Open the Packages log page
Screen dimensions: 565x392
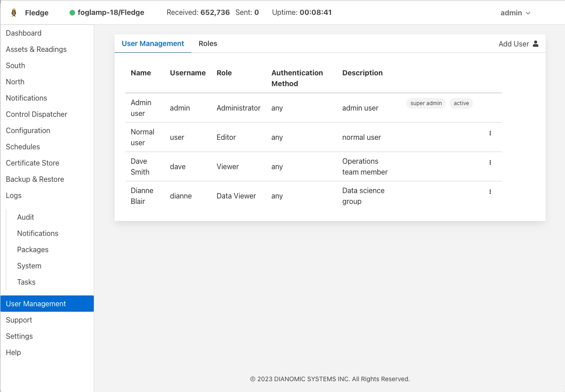[32, 249]
